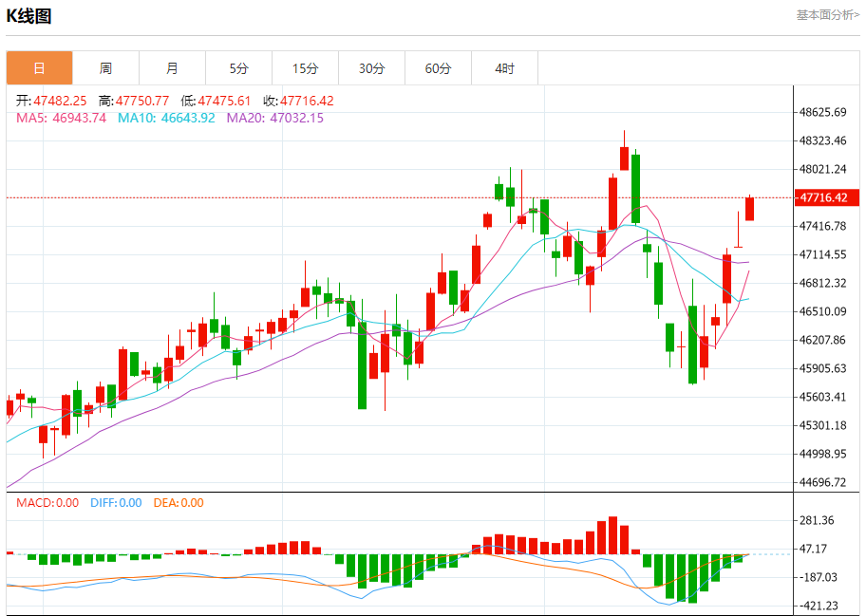Click the 44696.72 price axis label

(x=823, y=482)
